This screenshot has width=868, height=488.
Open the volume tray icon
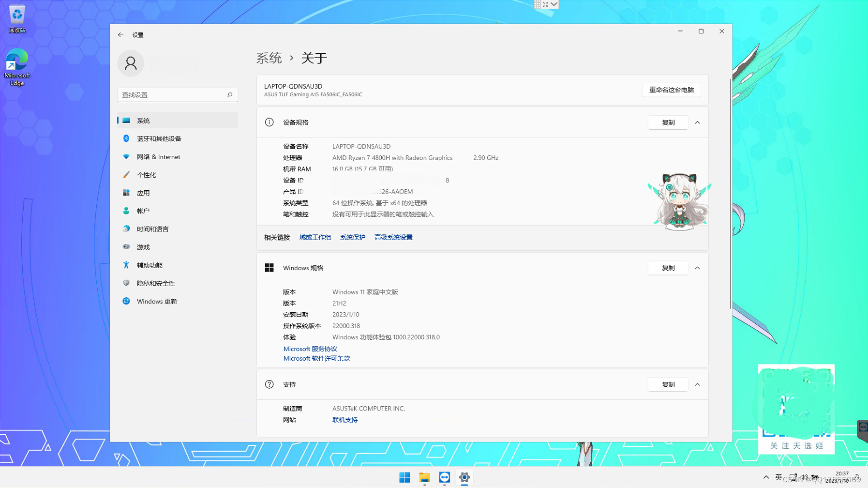coord(804,477)
